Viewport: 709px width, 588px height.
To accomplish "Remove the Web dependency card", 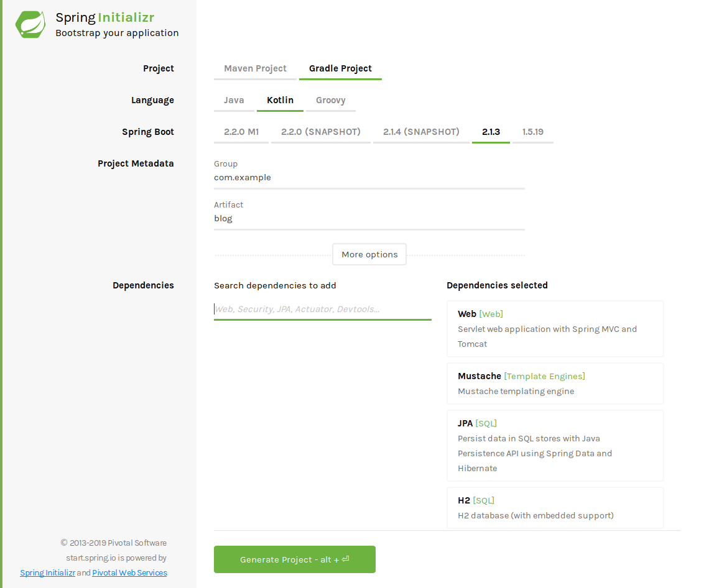I will coord(555,329).
